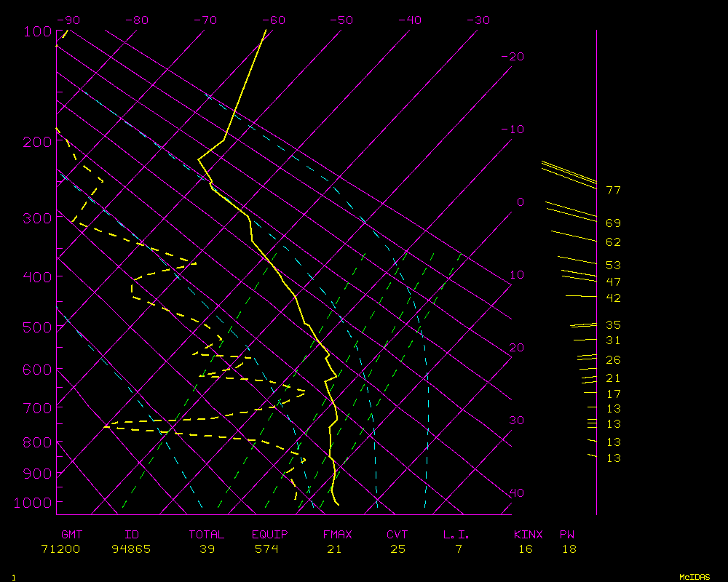Click the -30 temperature label at top
Viewport: 728px width, 582px height.
pyautogui.click(x=478, y=20)
